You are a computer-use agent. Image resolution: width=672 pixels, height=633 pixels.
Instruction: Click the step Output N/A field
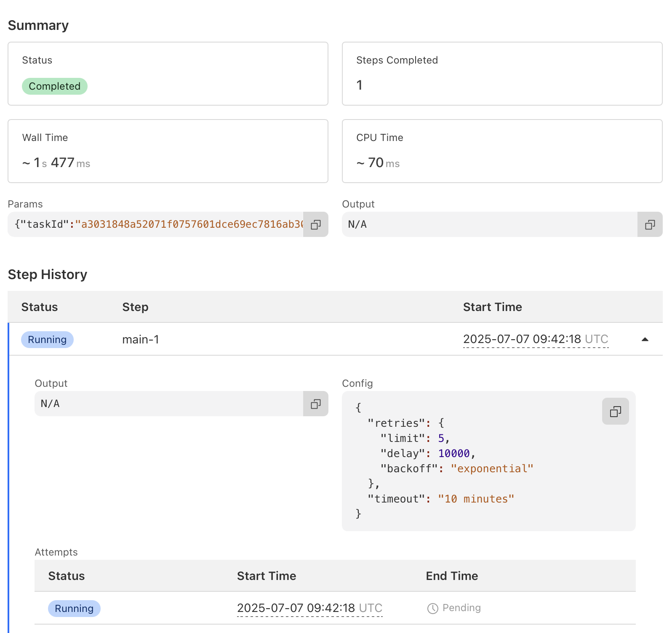[168, 404]
